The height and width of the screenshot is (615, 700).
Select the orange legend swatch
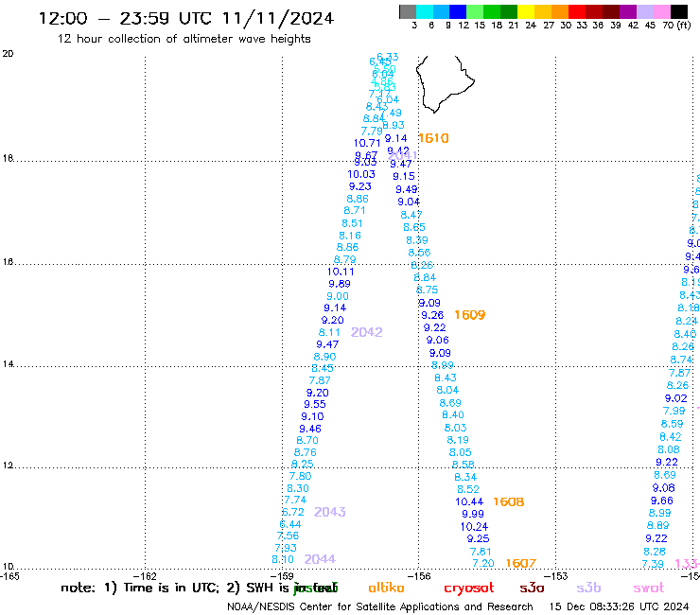[560, 11]
